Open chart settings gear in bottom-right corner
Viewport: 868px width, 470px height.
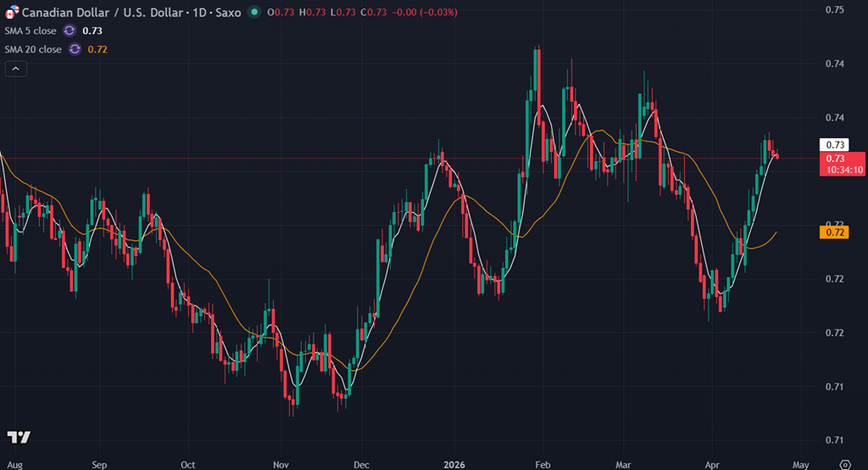844,464
